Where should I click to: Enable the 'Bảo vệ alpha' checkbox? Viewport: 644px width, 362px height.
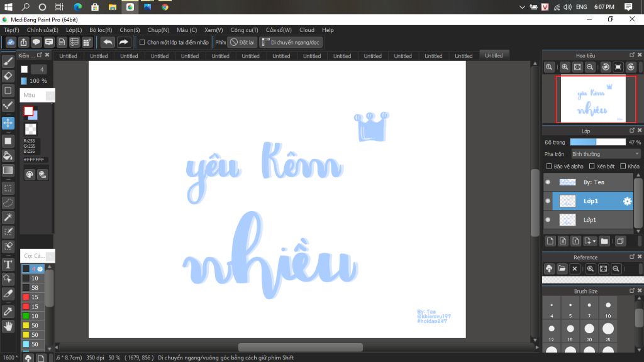[548, 166]
